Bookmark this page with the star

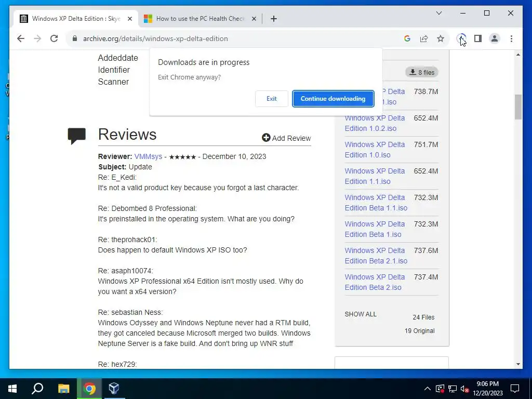441,38
